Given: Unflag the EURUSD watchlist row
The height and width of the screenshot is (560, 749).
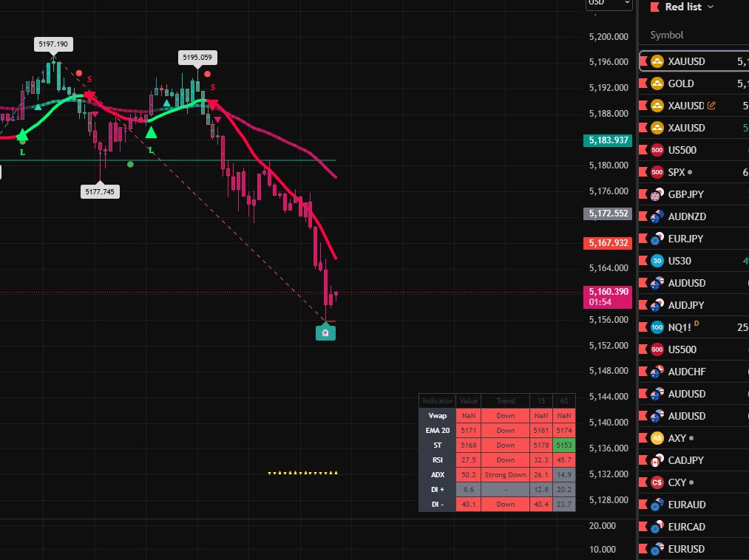Looking at the screenshot, I should point(642,549).
